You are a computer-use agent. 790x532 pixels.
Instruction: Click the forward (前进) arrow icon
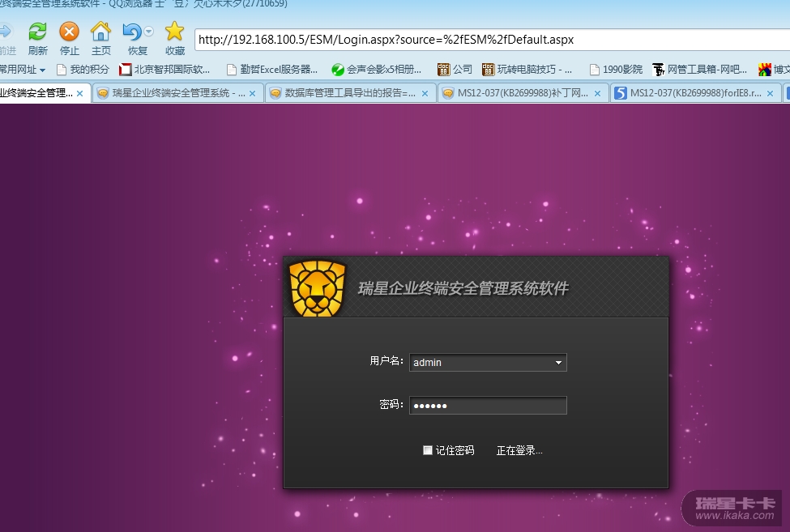[x=6, y=32]
